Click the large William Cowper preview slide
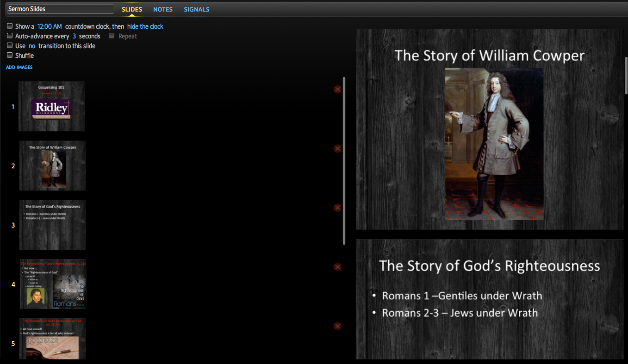 (490, 130)
